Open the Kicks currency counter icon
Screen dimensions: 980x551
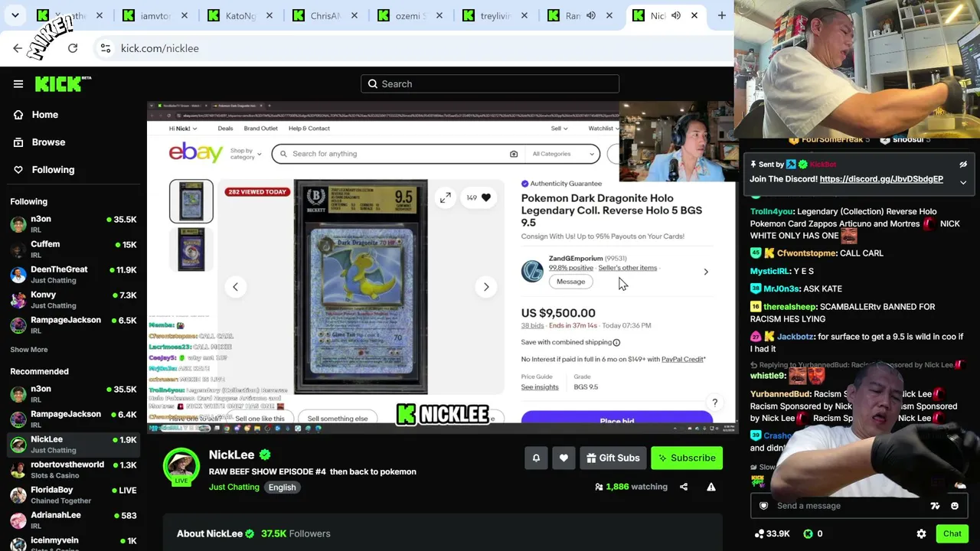pos(808,534)
